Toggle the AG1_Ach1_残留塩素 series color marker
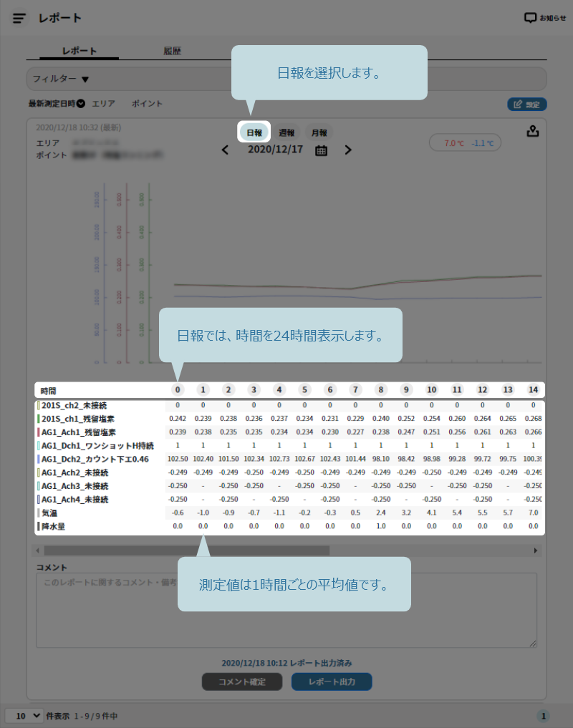This screenshot has height=728, width=573. 38,432
